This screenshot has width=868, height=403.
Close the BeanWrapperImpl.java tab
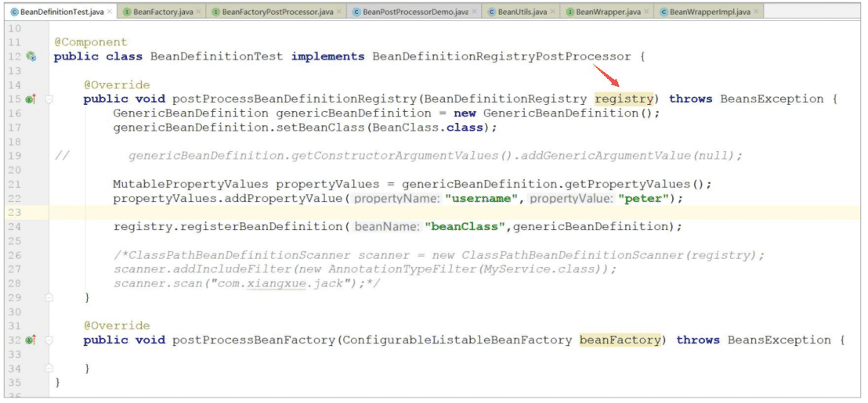pyautogui.click(x=756, y=12)
